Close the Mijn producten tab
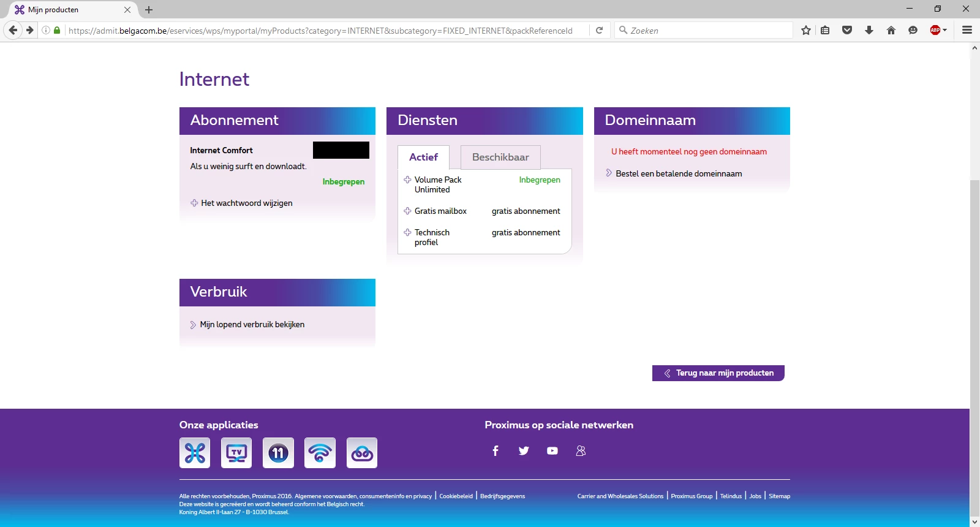Viewport: 980px width, 527px height. (x=127, y=10)
